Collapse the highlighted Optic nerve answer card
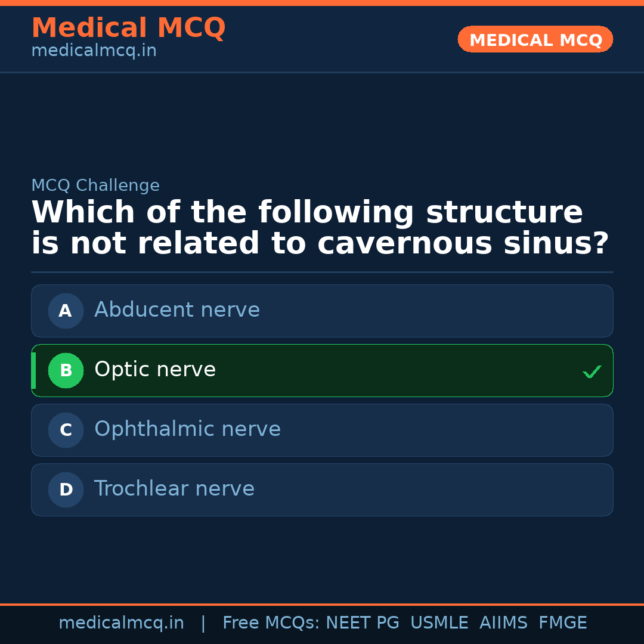Viewport: 644px width, 644px height. coord(322,370)
